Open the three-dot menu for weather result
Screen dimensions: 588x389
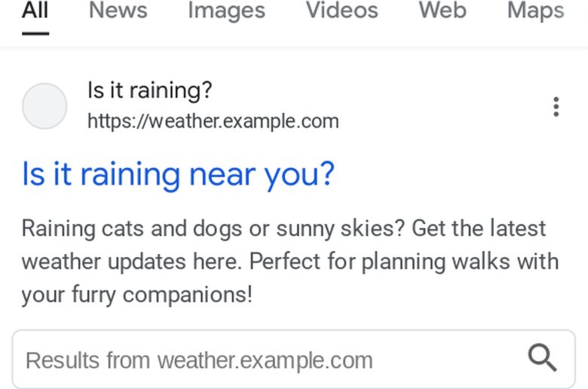tap(556, 107)
